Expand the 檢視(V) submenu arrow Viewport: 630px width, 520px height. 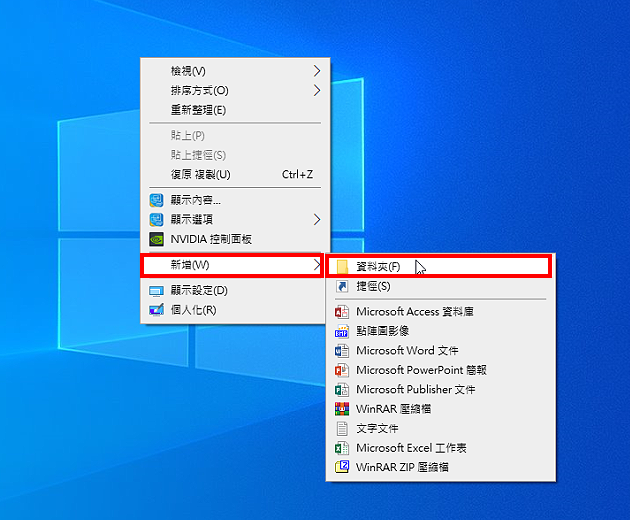[x=317, y=71]
